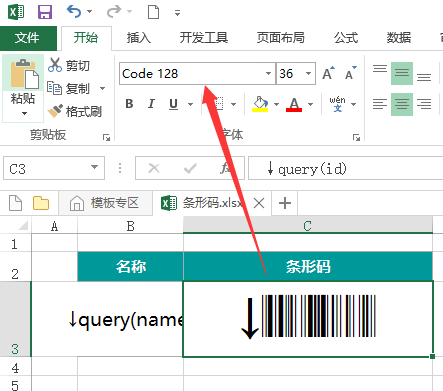
Task: Decrease font size with smaller A icon
Action: [x=351, y=73]
